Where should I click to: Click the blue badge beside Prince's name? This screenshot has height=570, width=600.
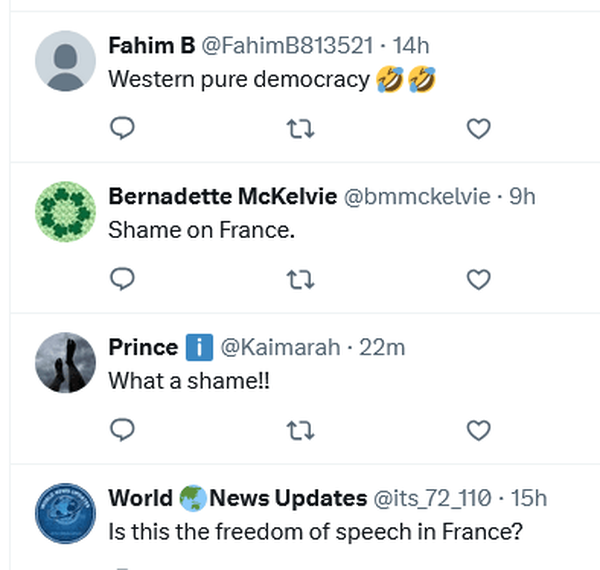(x=199, y=348)
